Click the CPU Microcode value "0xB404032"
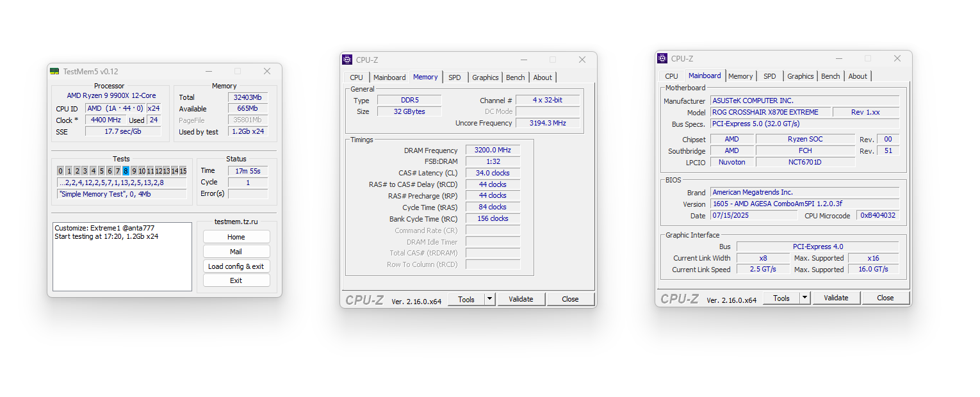The height and width of the screenshot is (397, 980). (x=878, y=216)
